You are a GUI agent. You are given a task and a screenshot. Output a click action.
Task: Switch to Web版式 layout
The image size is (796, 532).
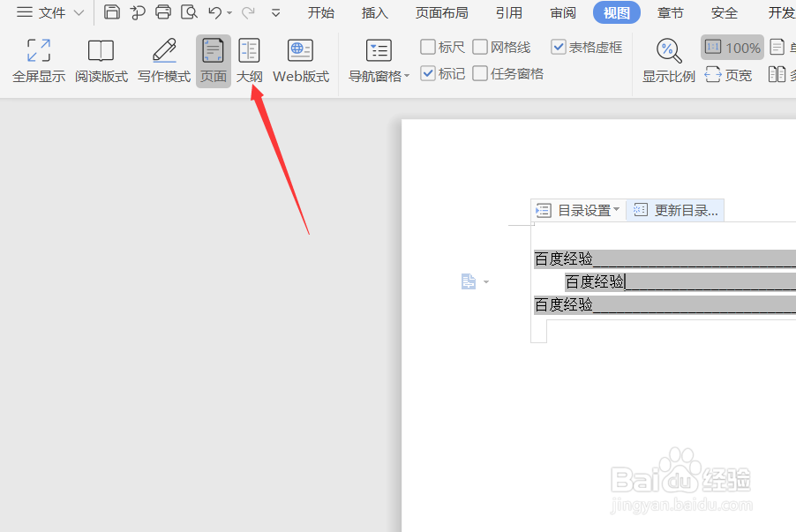tap(301, 61)
